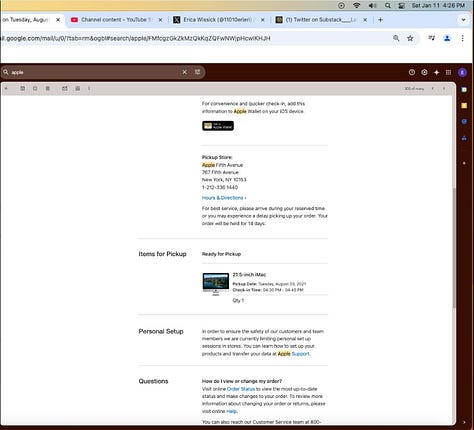Open the page zoom magnifier in address bar

tap(396, 38)
